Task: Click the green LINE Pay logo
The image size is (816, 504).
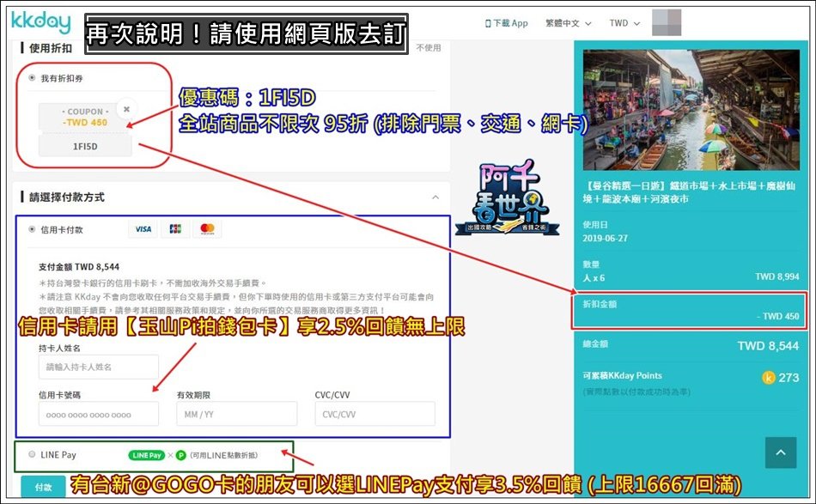Action: [147, 455]
